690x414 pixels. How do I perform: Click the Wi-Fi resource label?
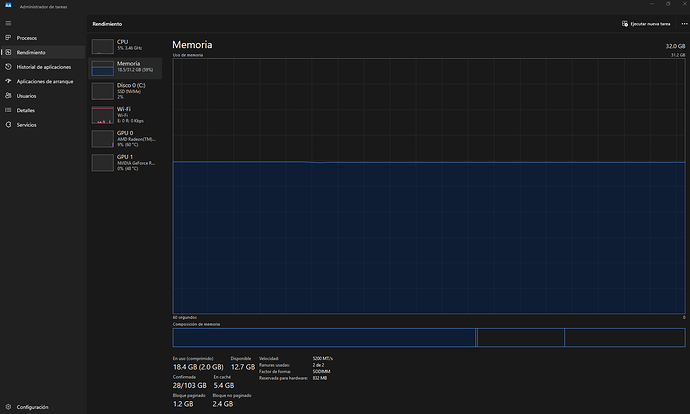(124, 109)
